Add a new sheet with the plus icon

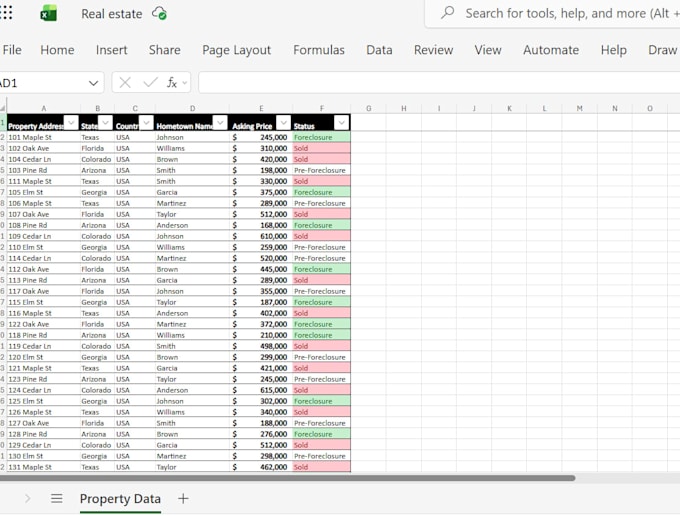(183, 499)
